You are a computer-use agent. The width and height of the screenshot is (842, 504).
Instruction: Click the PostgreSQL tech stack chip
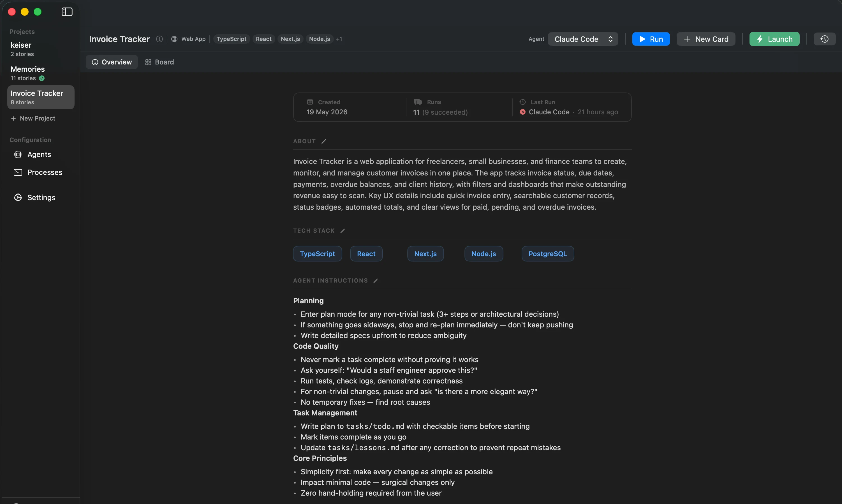pyautogui.click(x=547, y=254)
